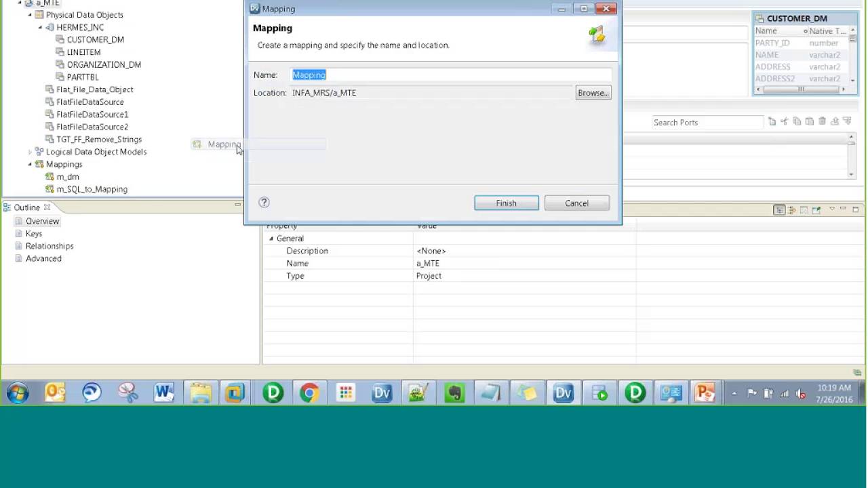
Task: Click the volume icon in system tray
Action: pos(801,393)
